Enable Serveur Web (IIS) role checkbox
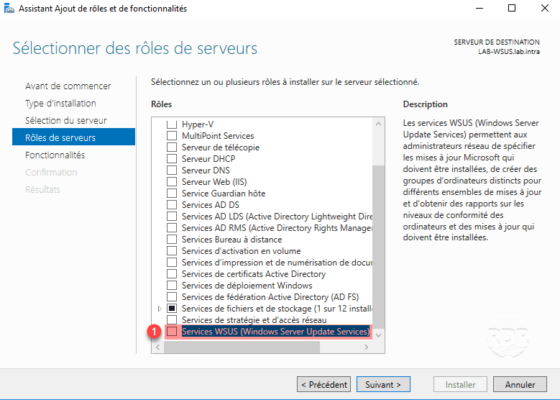This screenshot has height=400, width=560. tap(172, 182)
